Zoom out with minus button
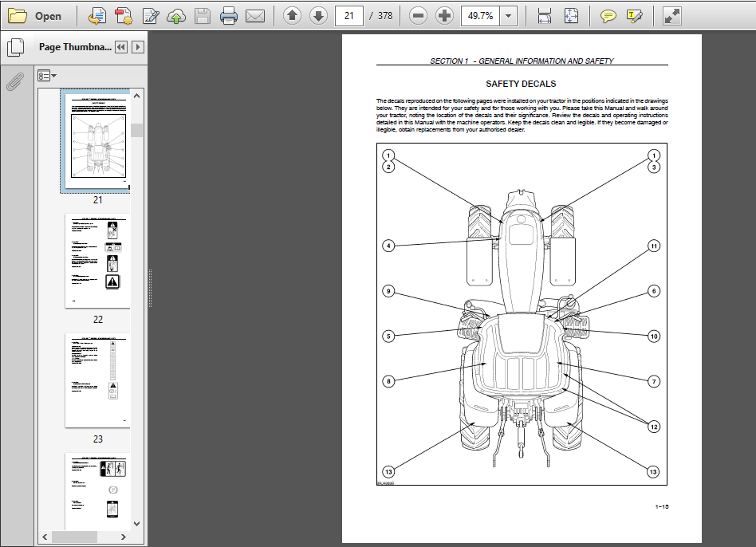This screenshot has height=547, width=756. coord(418,16)
